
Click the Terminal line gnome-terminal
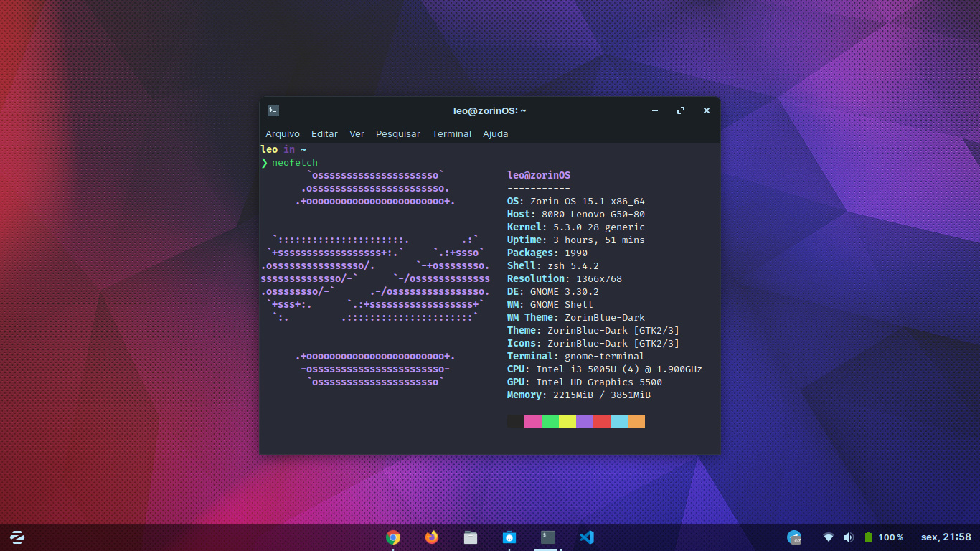[x=576, y=357]
